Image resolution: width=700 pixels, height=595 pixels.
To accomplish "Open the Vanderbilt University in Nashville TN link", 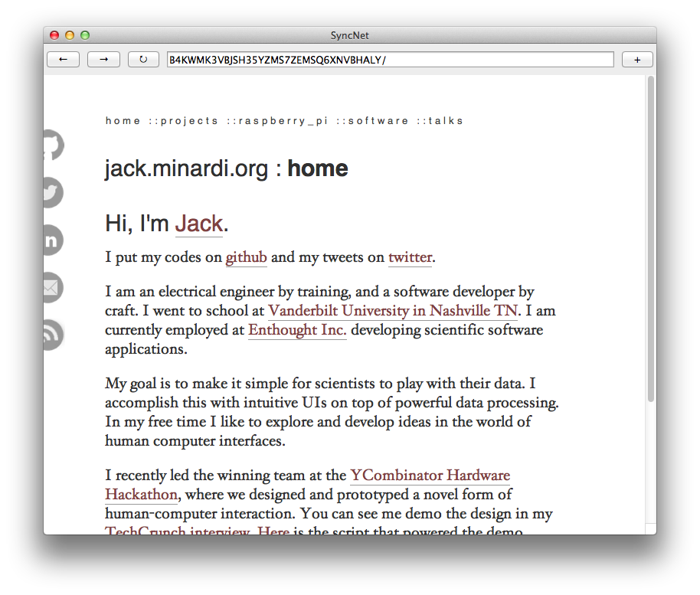I will [x=393, y=311].
